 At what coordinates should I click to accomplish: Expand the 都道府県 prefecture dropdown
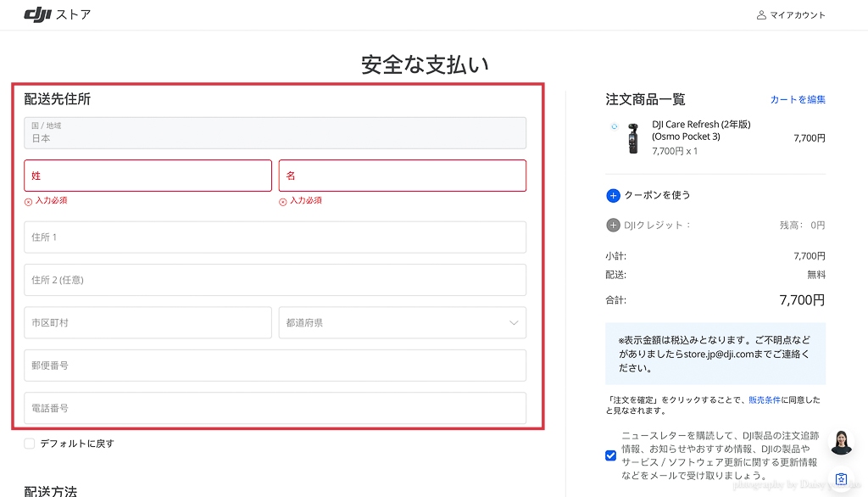click(x=403, y=322)
